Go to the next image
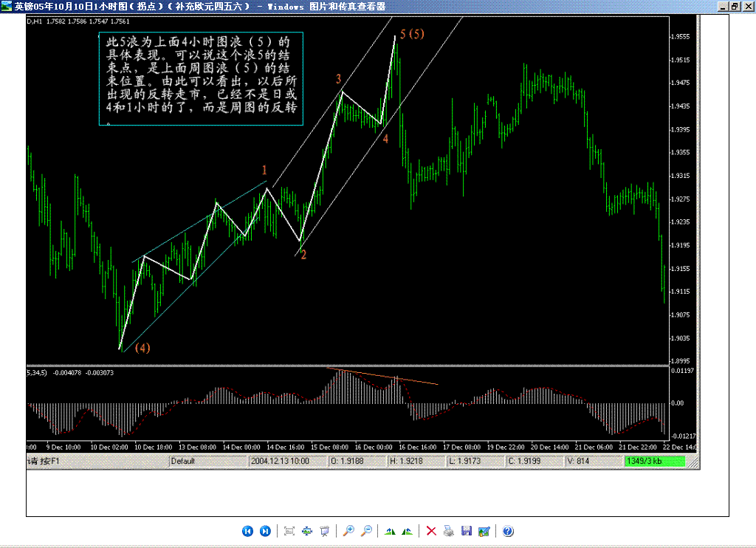 coord(265,531)
